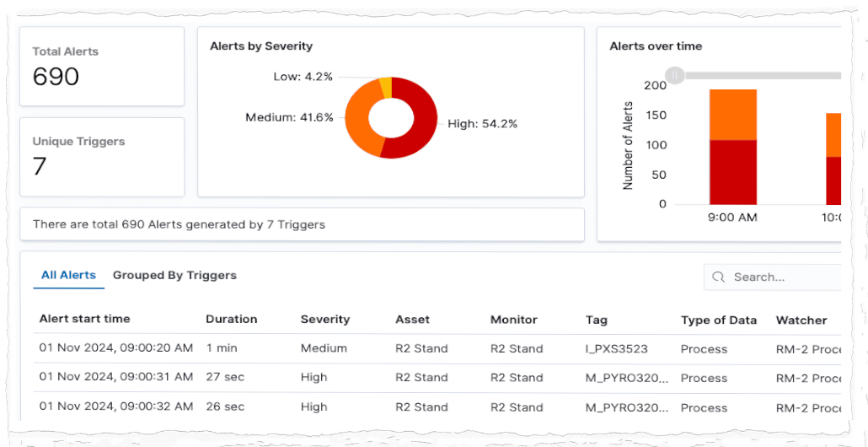Open the Grouped By Triggers tab

(x=174, y=275)
